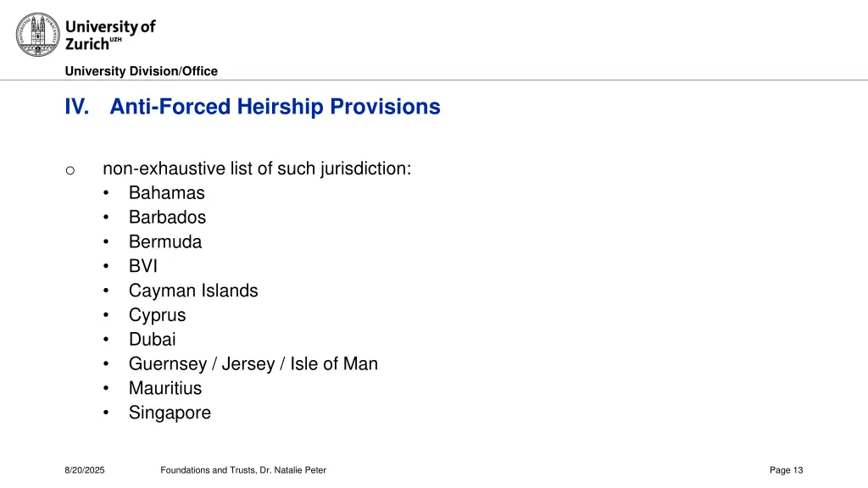This screenshot has height=488, width=868.
Task: Click the Cyprus list entry
Action: [x=157, y=315]
